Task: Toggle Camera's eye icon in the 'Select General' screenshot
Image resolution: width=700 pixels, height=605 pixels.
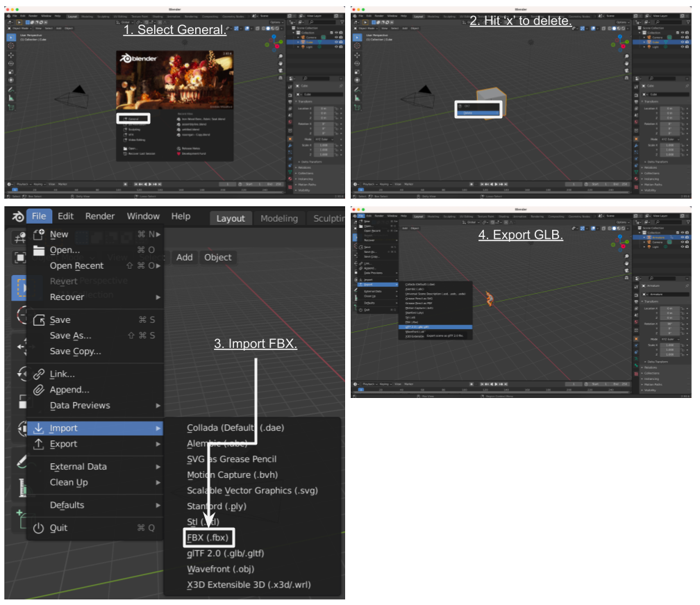Action: click(x=336, y=38)
